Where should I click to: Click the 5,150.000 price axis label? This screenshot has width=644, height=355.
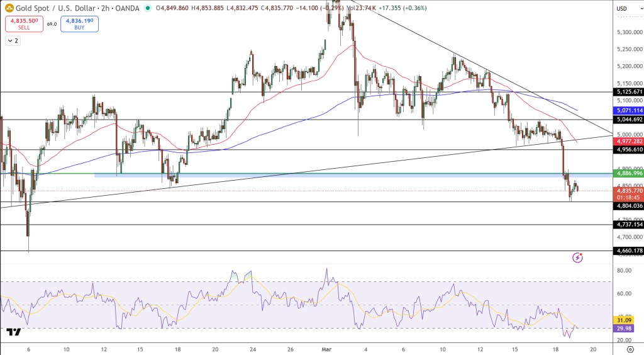pyautogui.click(x=630, y=84)
